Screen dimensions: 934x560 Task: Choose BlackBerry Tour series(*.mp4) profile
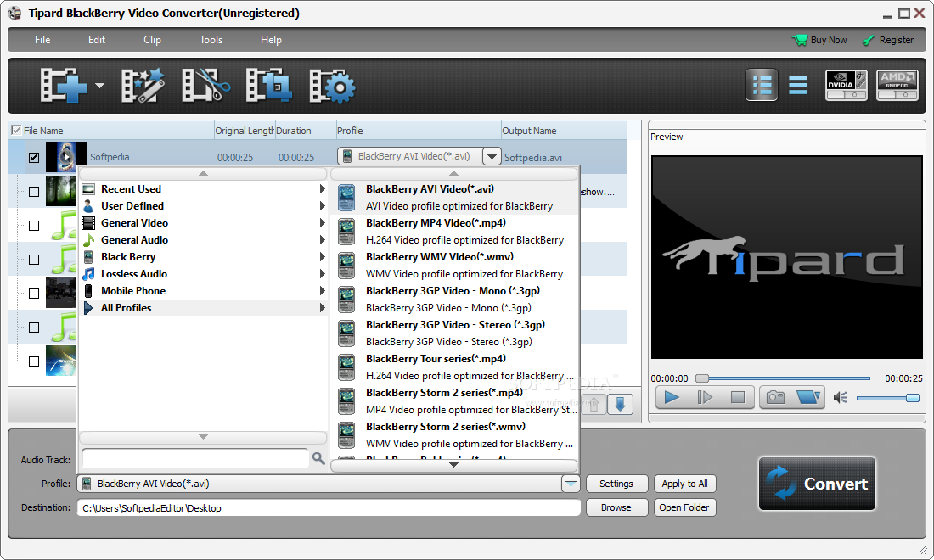[454, 367]
